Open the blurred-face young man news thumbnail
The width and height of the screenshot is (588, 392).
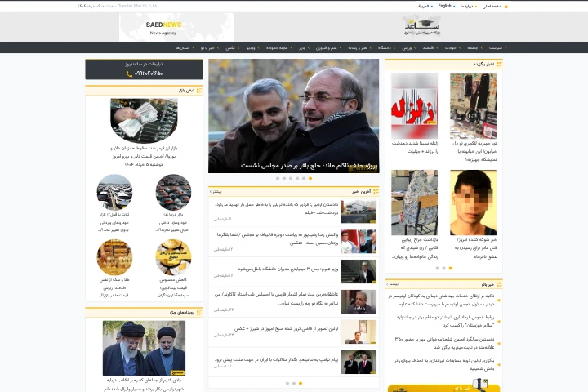click(x=473, y=203)
